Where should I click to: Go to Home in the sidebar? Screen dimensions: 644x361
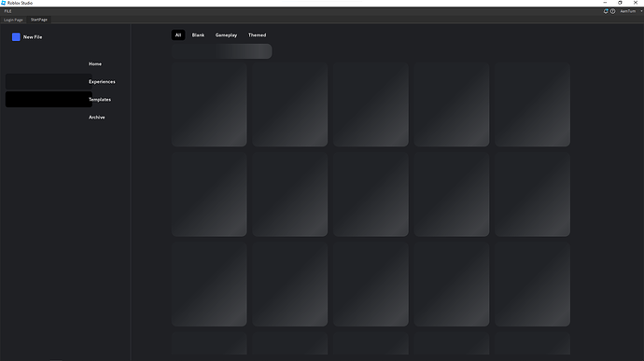(x=95, y=64)
